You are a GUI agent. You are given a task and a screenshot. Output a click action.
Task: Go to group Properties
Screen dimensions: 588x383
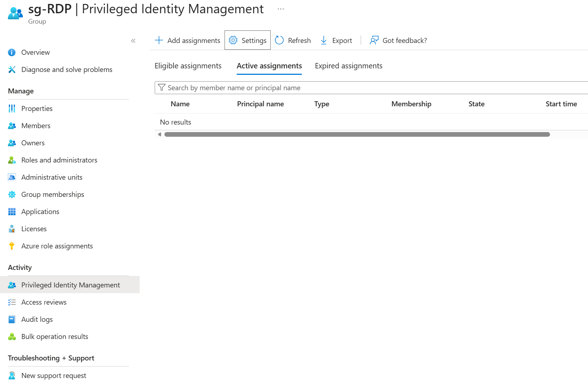pos(37,108)
